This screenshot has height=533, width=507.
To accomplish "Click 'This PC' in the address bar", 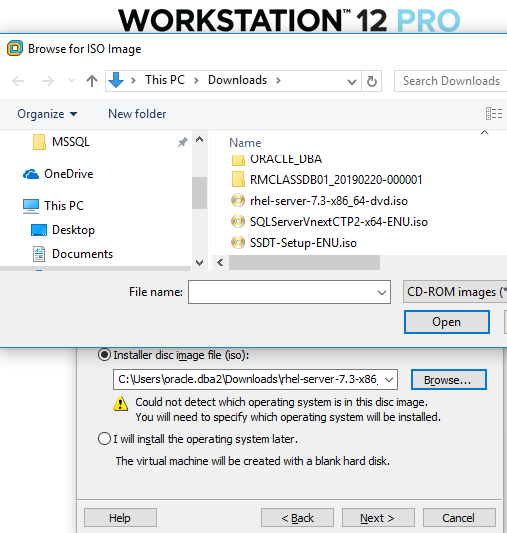I will [165, 80].
